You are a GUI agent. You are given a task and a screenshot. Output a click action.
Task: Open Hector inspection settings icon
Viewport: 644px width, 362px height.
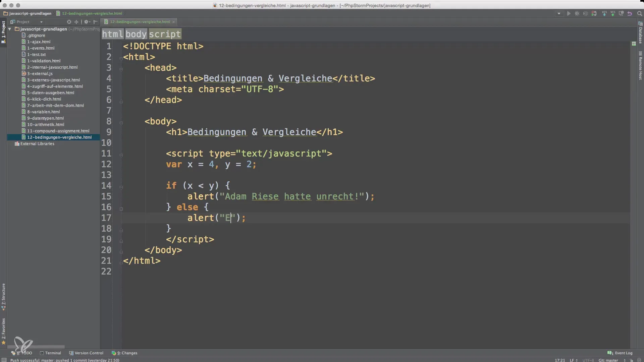coord(639,360)
